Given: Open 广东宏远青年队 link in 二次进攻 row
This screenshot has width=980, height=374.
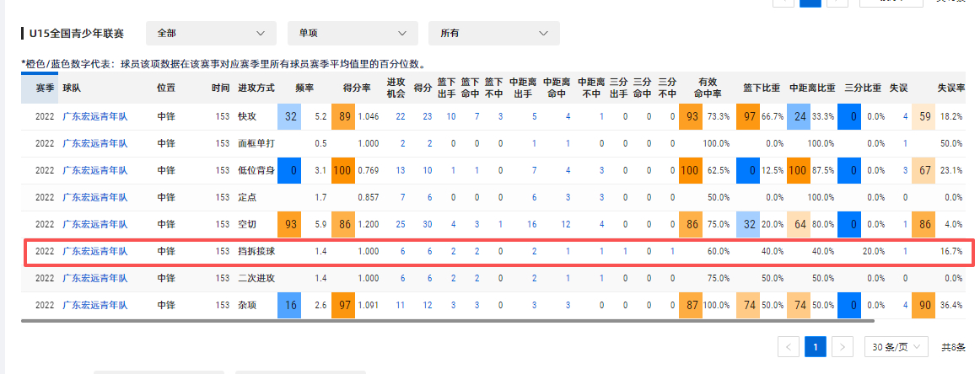Looking at the screenshot, I should coord(95,279).
